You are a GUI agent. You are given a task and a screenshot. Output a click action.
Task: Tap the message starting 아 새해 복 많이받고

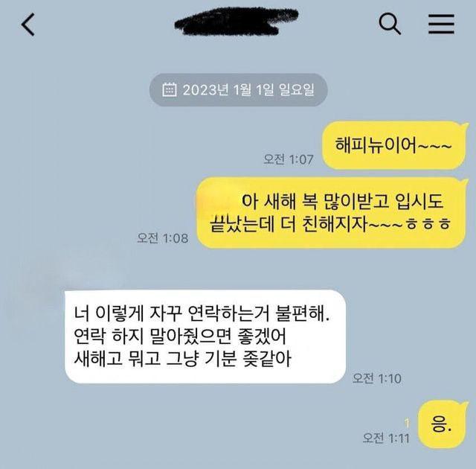(331, 213)
